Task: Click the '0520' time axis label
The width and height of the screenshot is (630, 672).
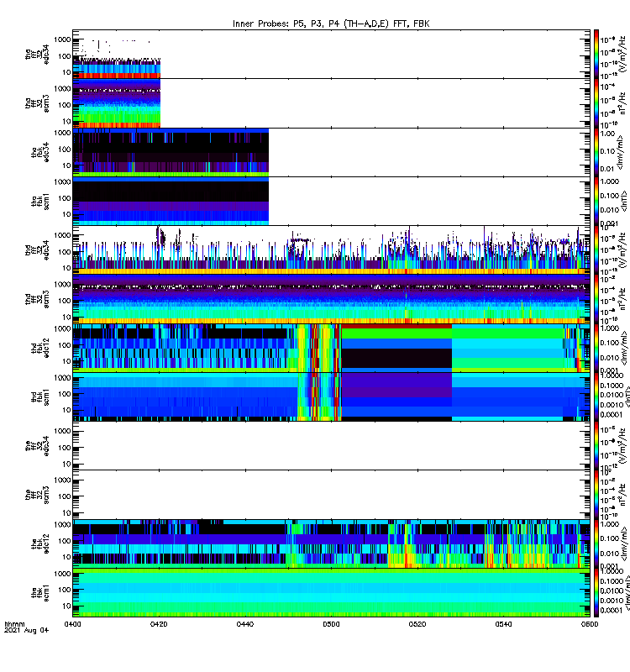Action: click(417, 624)
